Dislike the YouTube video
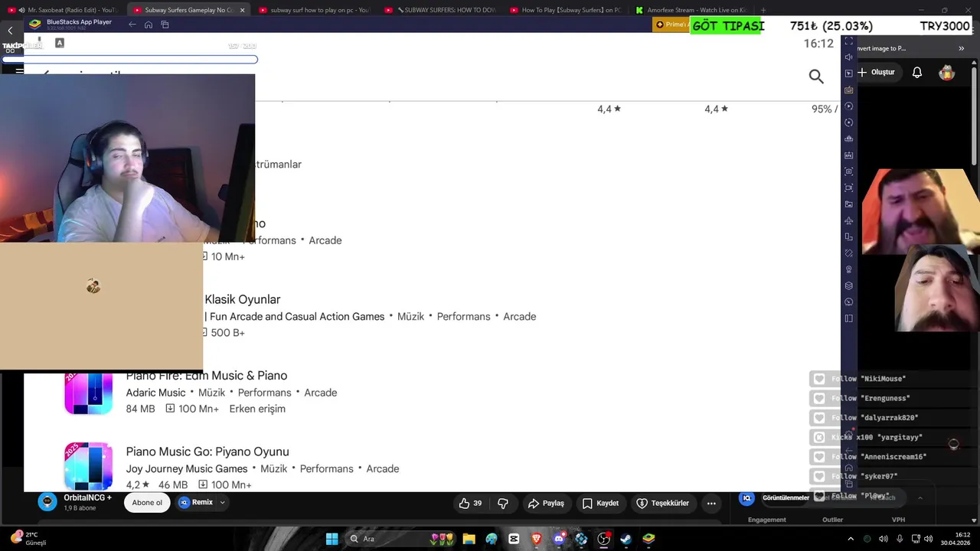The width and height of the screenshot is (980, 551). click(503, 503)
